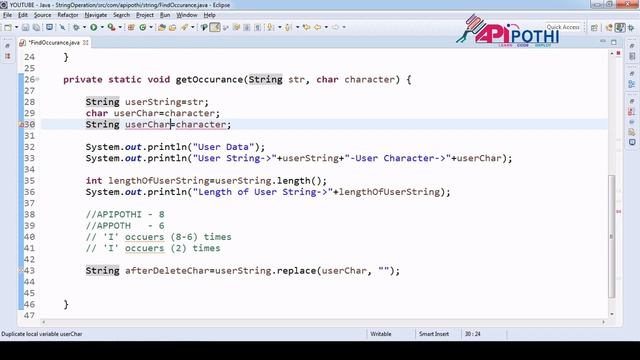Click red error mark in overview ruler
640x360 pixels.
point(618,211)
